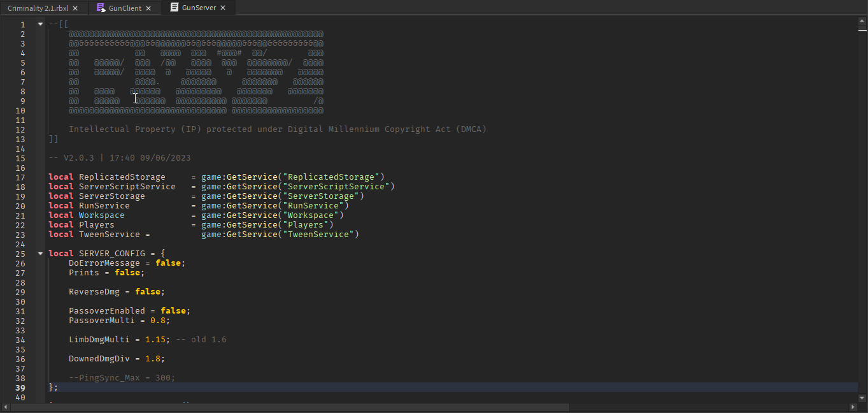Click the GunServer script icon in tab

pos(174,8)
